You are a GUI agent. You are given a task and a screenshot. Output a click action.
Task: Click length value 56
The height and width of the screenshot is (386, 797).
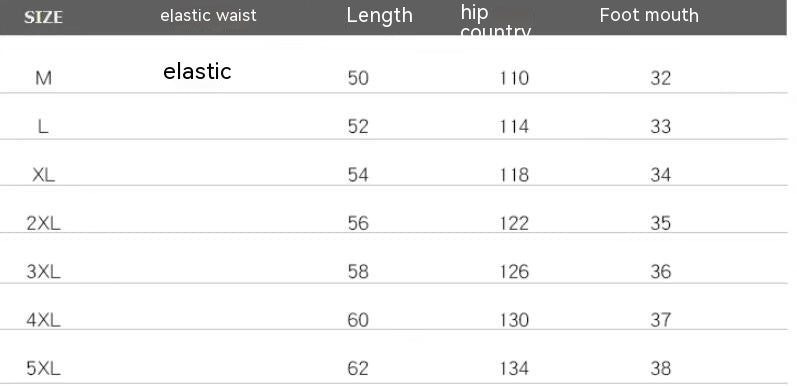pos(358,223)
